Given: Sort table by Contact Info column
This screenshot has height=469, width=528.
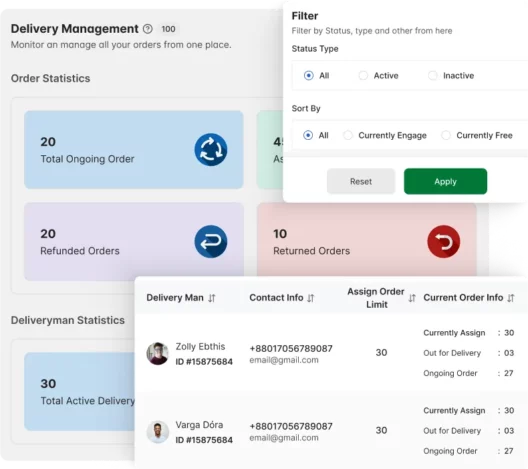Looking at the screenshot, I should [310, 298].
